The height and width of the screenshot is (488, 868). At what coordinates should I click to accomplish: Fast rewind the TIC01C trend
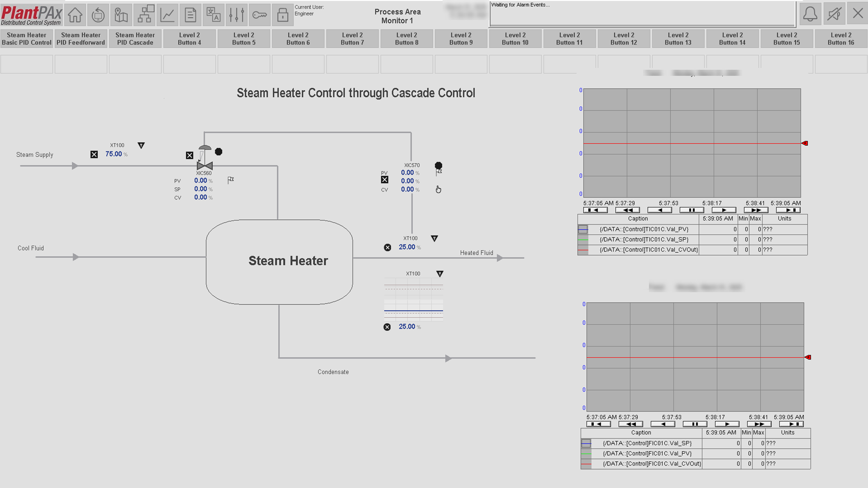point(628,210)
